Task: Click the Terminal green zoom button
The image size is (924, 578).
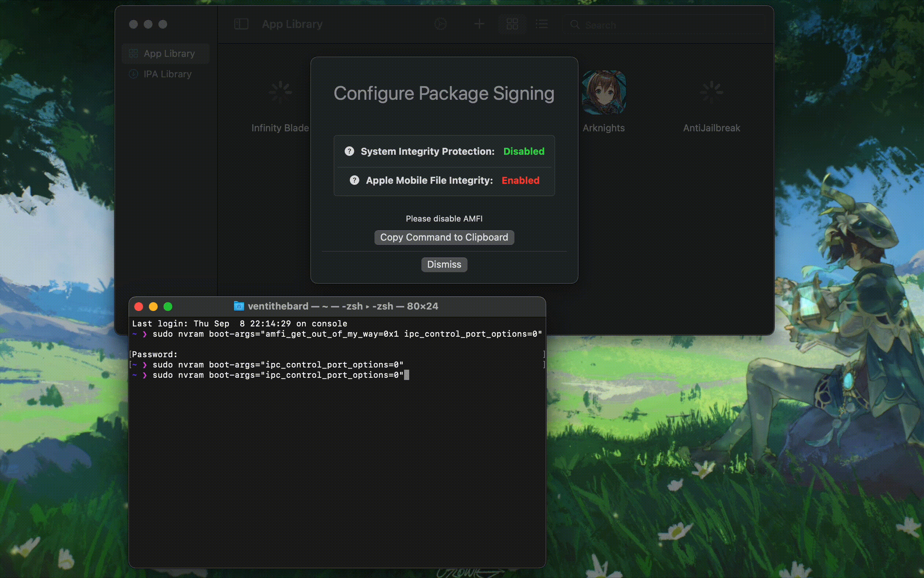Action: [x=168, y=306]
